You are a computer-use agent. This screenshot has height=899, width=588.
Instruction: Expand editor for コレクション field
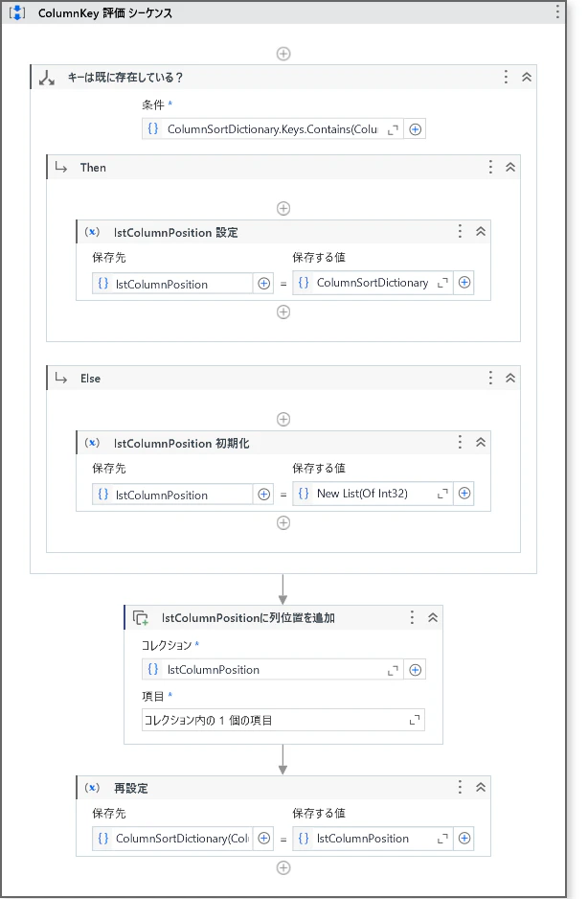click(x=393, y=670)
